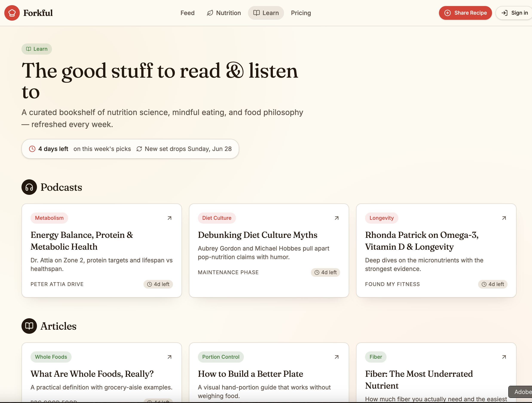532x403 pixels.
Task: Click the Diet Culture tag
Action: click(x=217, y=218)
